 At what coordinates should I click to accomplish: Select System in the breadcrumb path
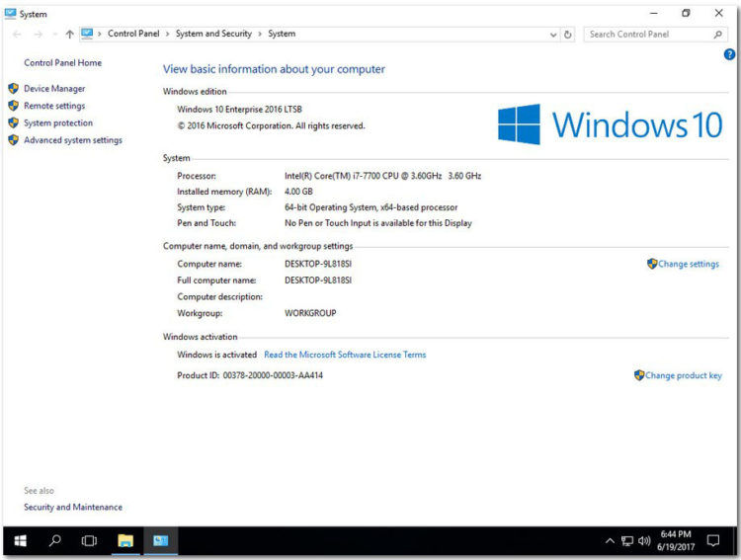pos(282,34)
